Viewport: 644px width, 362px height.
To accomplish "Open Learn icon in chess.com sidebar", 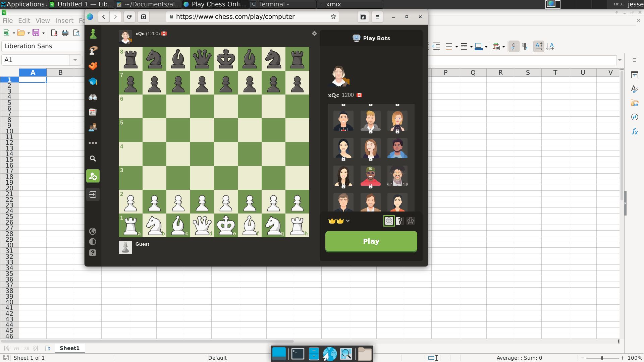I will coord(93,81).
